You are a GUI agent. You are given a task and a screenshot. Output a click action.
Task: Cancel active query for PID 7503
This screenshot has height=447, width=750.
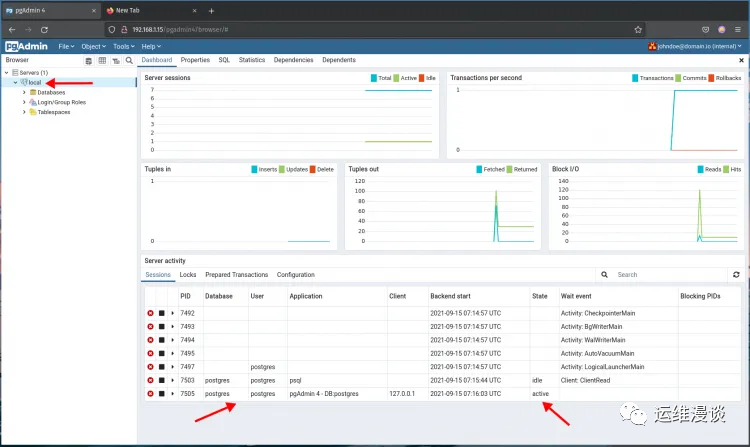click(x=162, y=380)
